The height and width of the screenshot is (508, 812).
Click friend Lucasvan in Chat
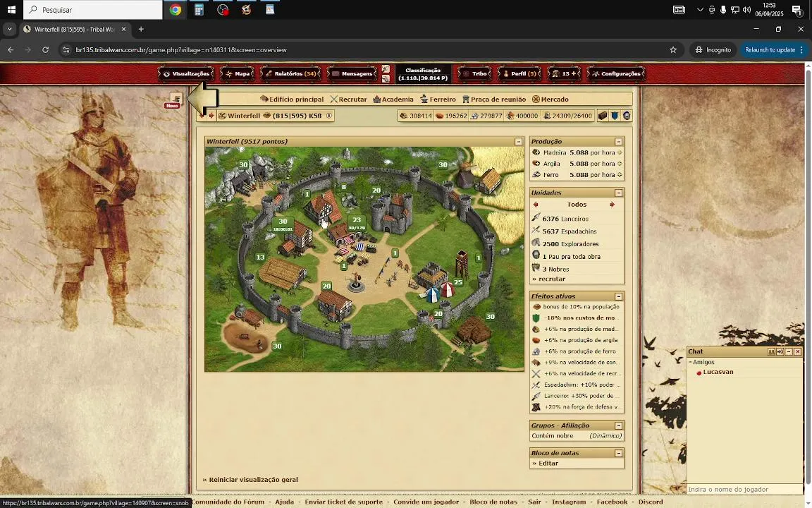click(718, 373)
